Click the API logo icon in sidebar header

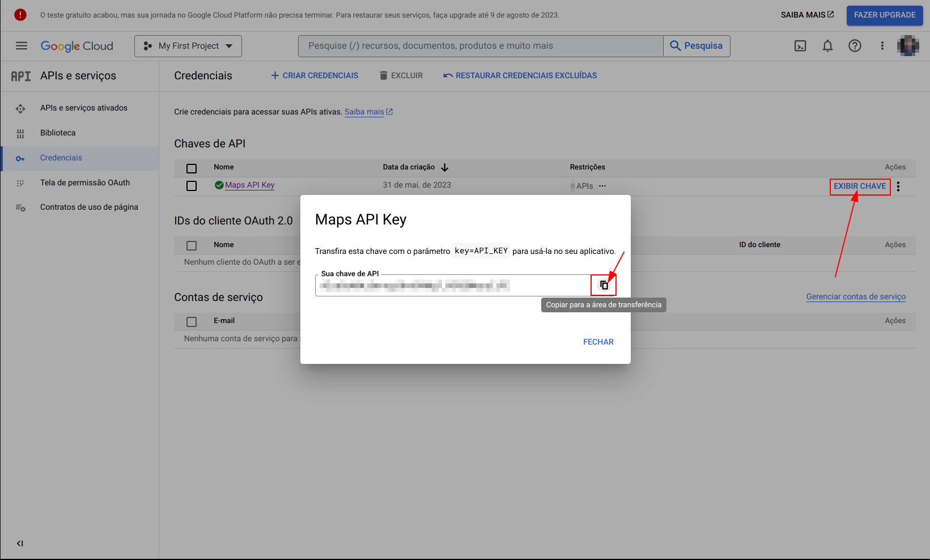(x=21, y=76)
